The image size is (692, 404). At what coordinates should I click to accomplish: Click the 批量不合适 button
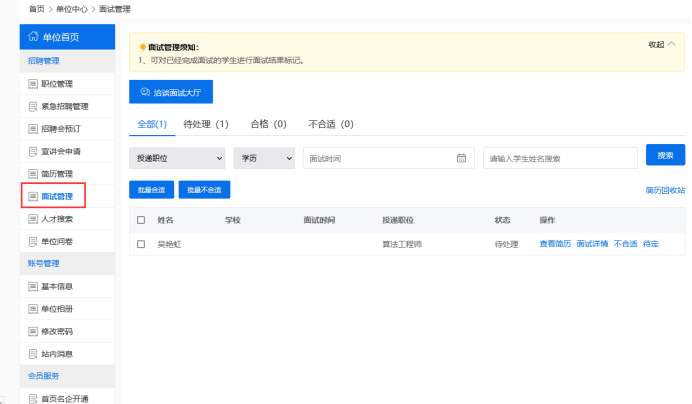click(x=204, y=190)
